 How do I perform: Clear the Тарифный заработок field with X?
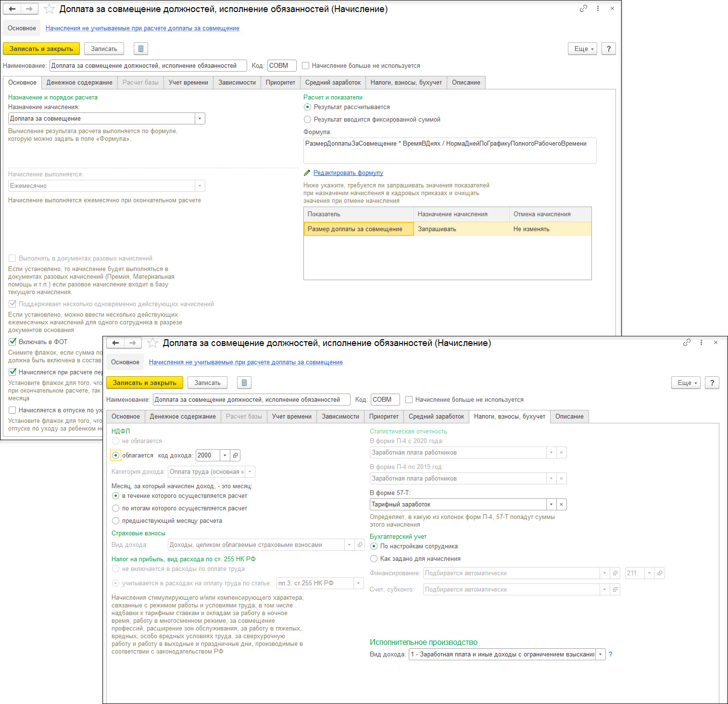(x=561, y=504)
